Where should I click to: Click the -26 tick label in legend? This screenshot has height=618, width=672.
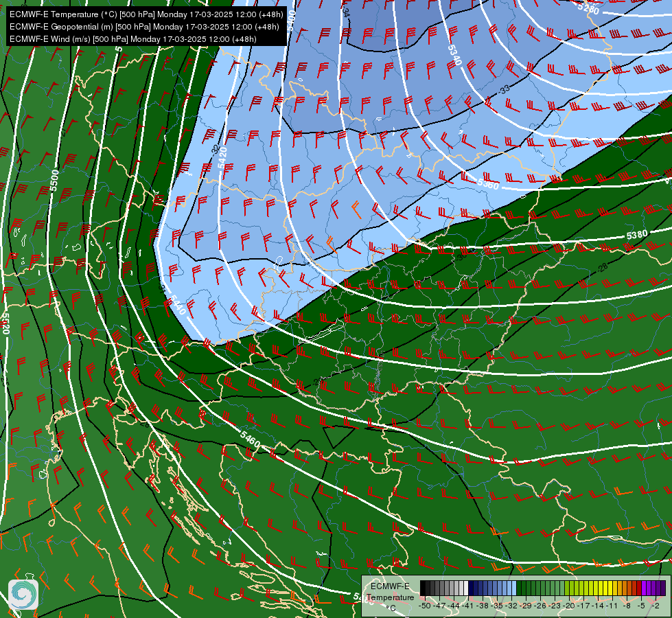(x=540, y=606)
